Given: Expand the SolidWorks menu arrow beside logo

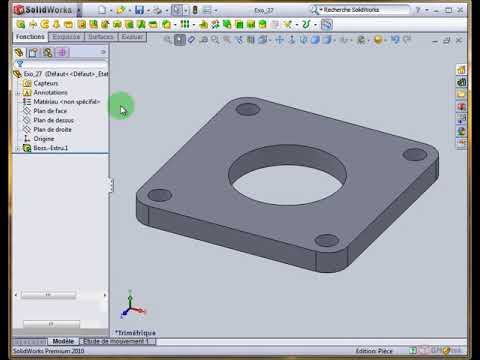Looking at the screenshot, I should pos(79,10).
